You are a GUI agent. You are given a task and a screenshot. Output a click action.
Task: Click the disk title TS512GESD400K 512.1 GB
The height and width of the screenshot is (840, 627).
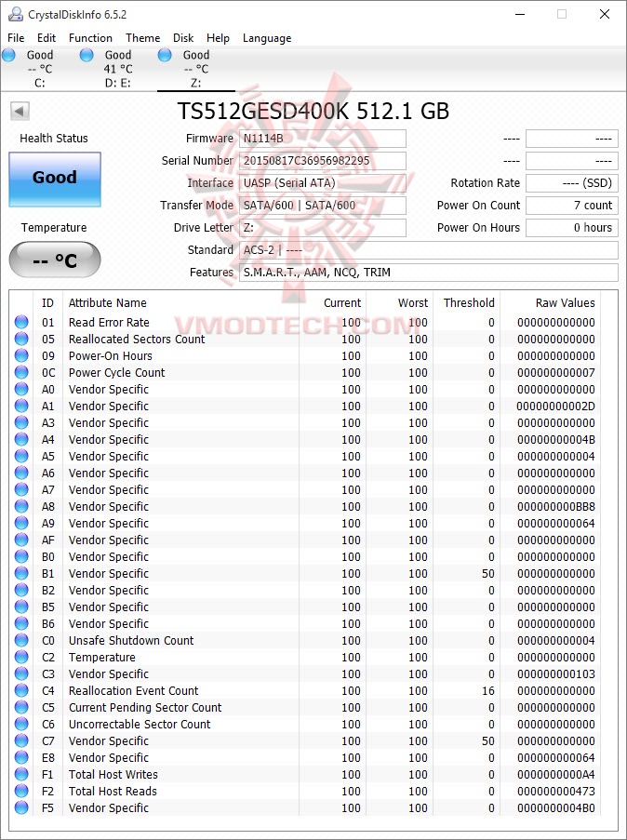pyautogui.click(x=313, y=112)
